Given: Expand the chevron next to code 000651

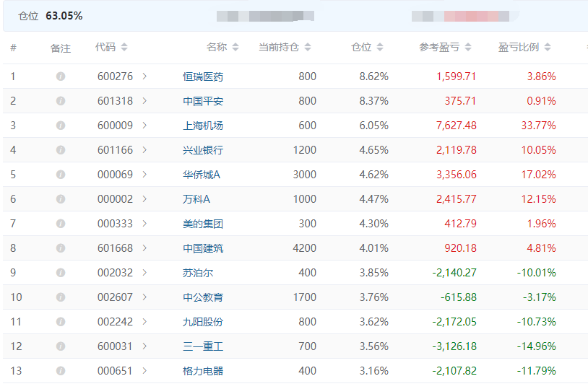Looking at the screenshot, I should click(144, 371).
